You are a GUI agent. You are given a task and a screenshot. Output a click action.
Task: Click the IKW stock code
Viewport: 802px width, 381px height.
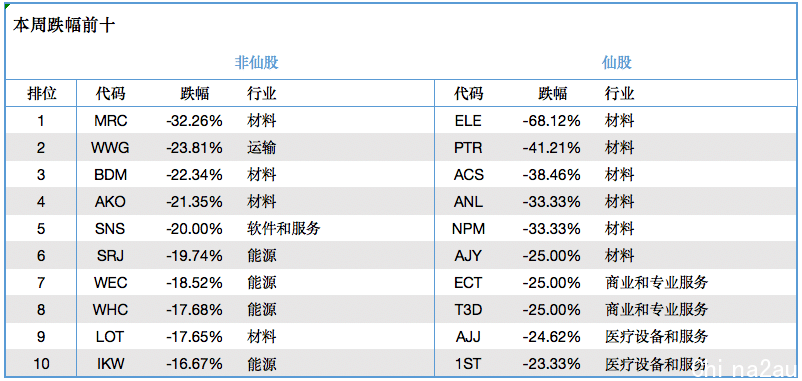coord(110,364)
